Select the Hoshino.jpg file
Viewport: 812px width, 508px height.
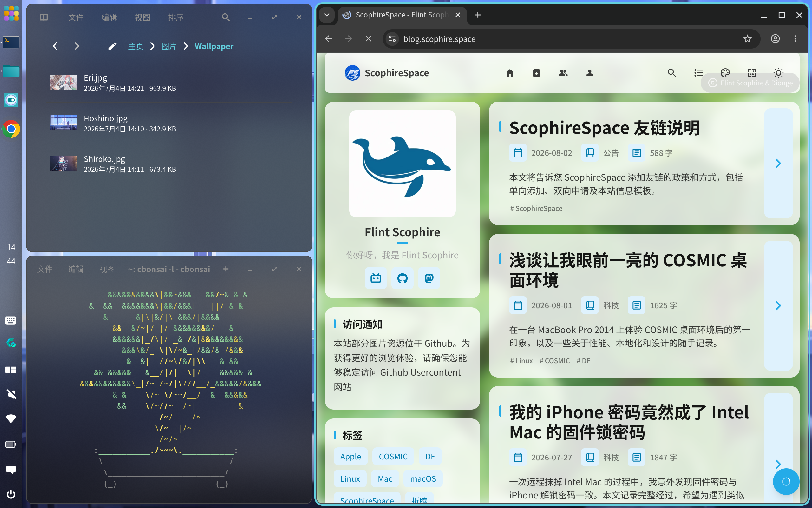(169, 123)
